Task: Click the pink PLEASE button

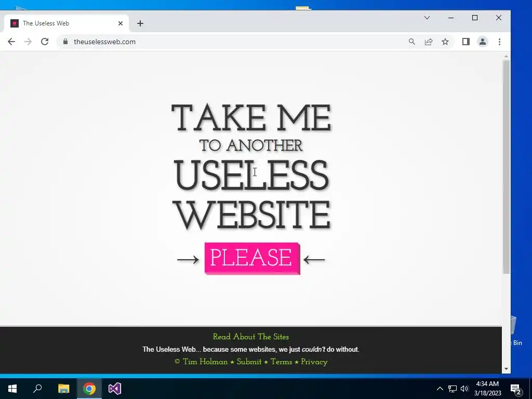Action: point(252,259)
